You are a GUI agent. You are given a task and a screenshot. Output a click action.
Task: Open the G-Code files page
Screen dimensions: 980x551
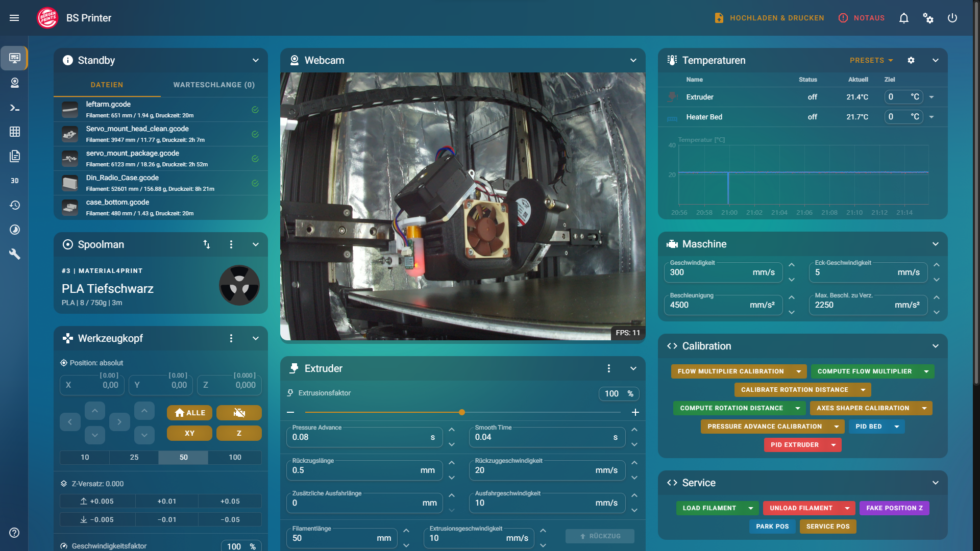(x=15, y=157)
